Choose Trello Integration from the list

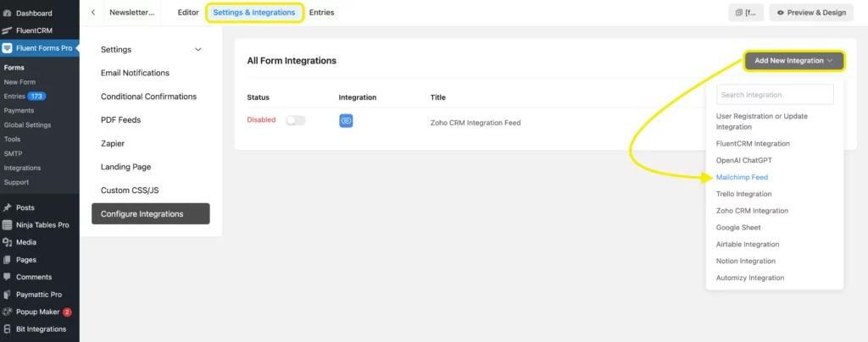744,194
